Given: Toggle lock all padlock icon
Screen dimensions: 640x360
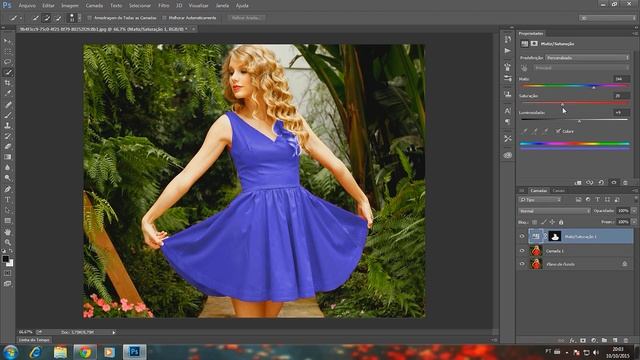Looking at the screenshot, I should (561, 222).
